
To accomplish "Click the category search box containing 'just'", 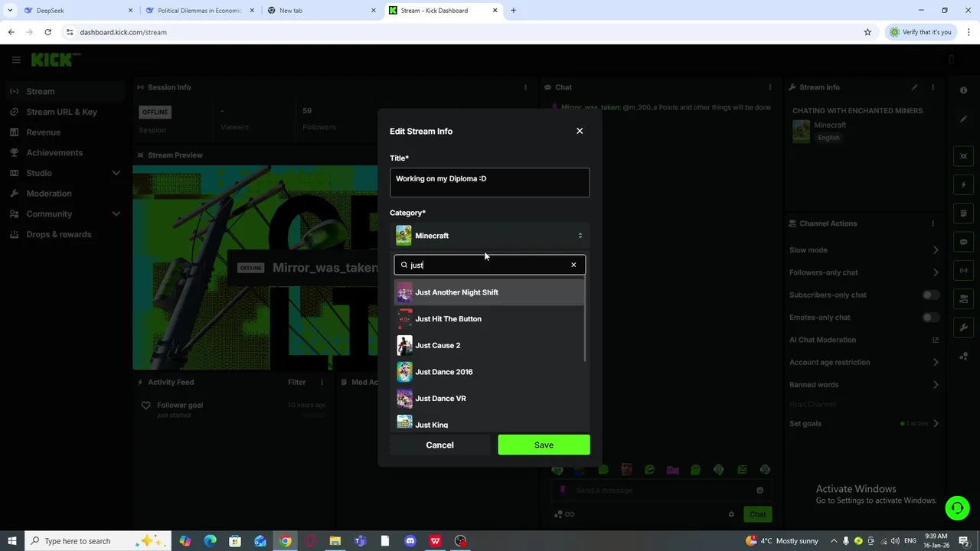I will (490, 265).
